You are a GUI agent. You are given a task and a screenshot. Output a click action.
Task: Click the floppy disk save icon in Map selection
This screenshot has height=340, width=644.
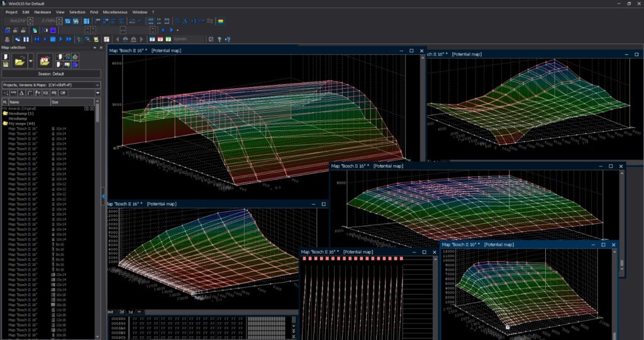[6, 64]
